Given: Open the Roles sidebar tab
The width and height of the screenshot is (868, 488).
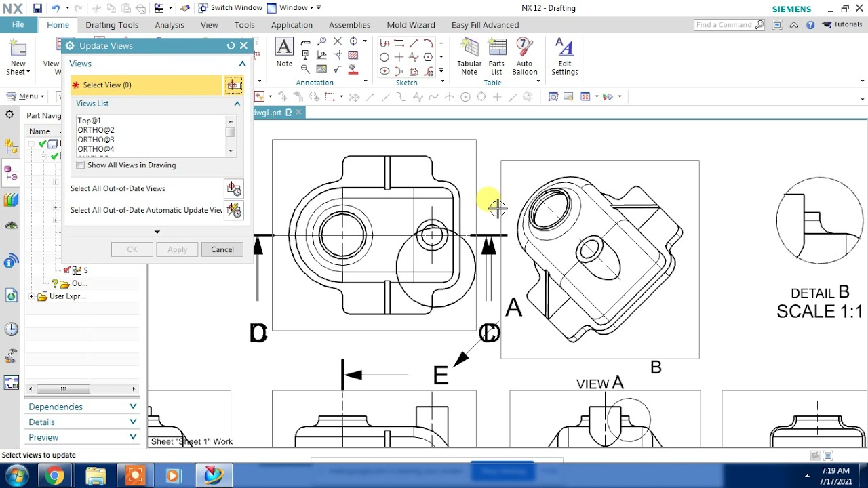Looking at the screenshot, I should [11, 383].
